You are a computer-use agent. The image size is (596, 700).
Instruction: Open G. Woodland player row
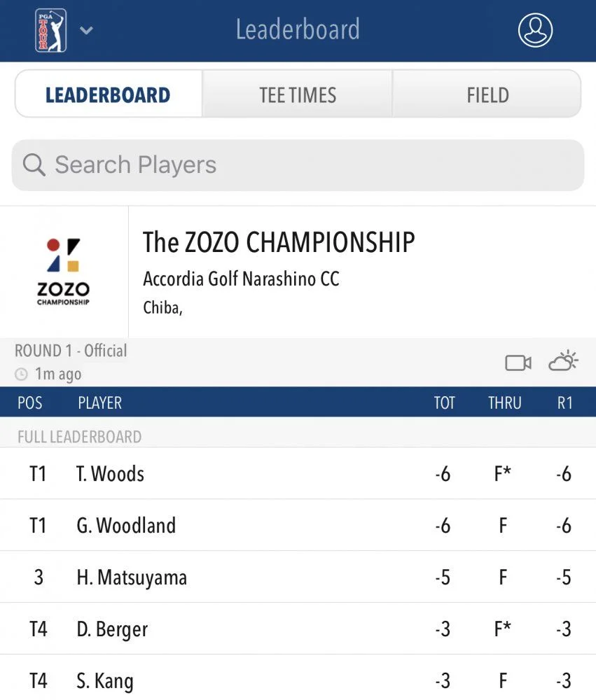298,526
